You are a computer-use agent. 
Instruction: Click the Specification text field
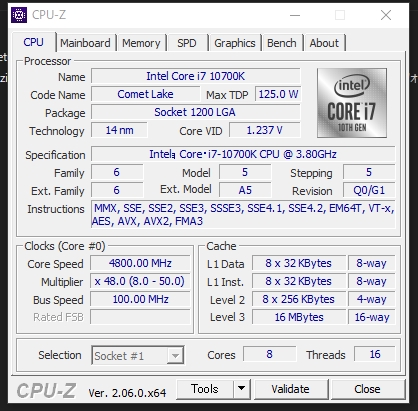243,154
